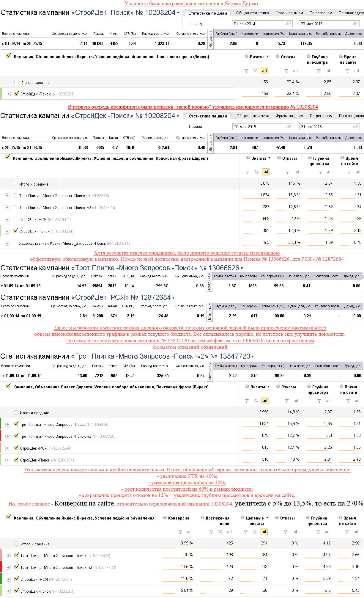Click the chart icon under the Конверсия column
The width and height of the screenshot is (364, 598).
click(x=189, y=532)
